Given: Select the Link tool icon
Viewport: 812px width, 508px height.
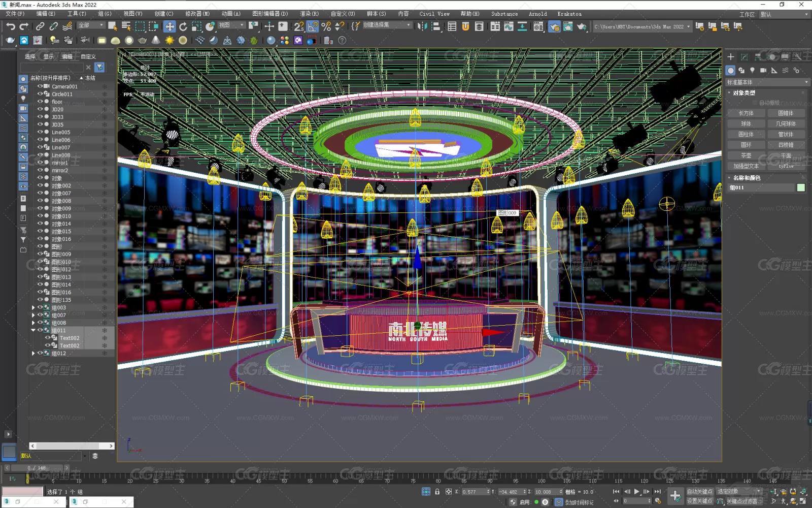Looking at the screenshot, I should pos(40,26).
